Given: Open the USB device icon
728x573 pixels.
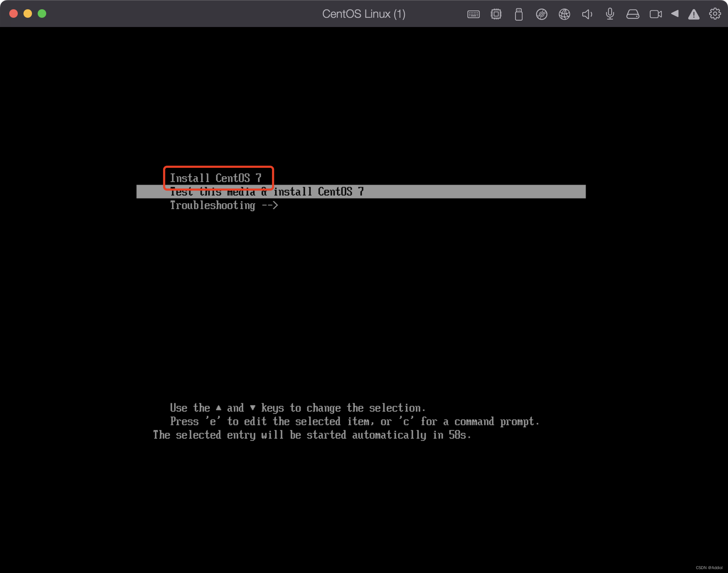Looking at the screenshot, I should pyautogui.click(x=519, y=14).
